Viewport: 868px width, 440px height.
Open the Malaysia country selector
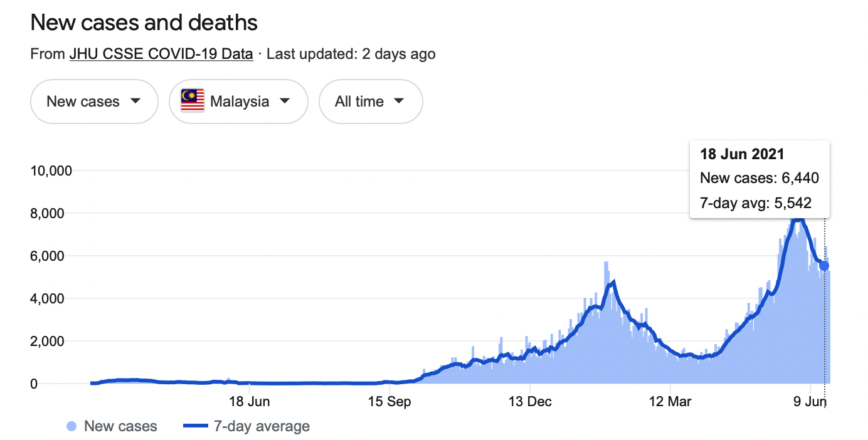(238, 101)
